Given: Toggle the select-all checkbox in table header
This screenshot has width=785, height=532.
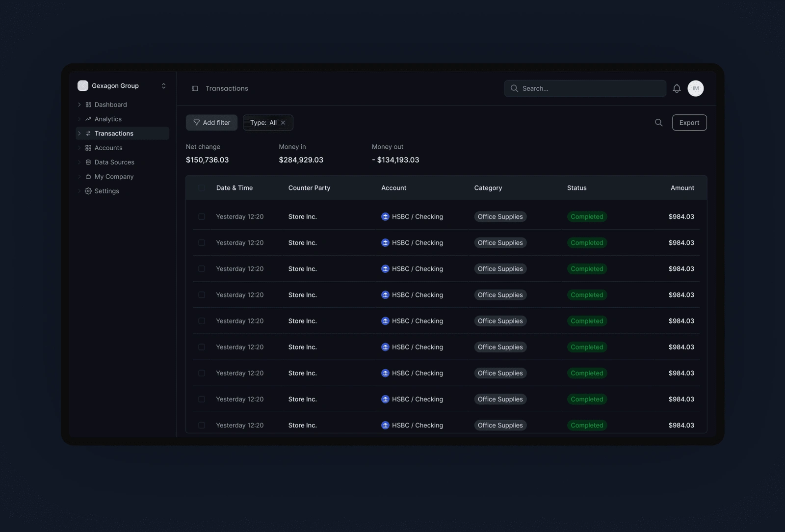Looking at the screenshot, I should [x=202, y=188].
